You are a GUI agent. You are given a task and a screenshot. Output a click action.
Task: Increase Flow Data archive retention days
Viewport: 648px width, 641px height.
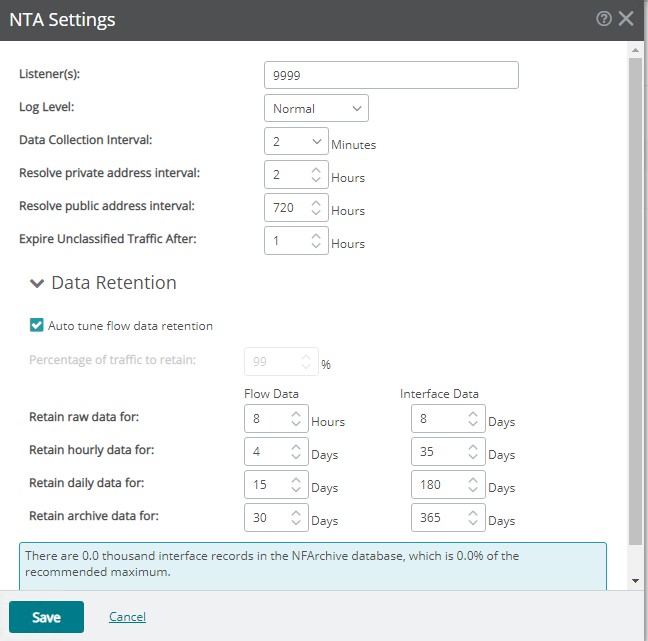pyautogui.click(x=296, y=514)
